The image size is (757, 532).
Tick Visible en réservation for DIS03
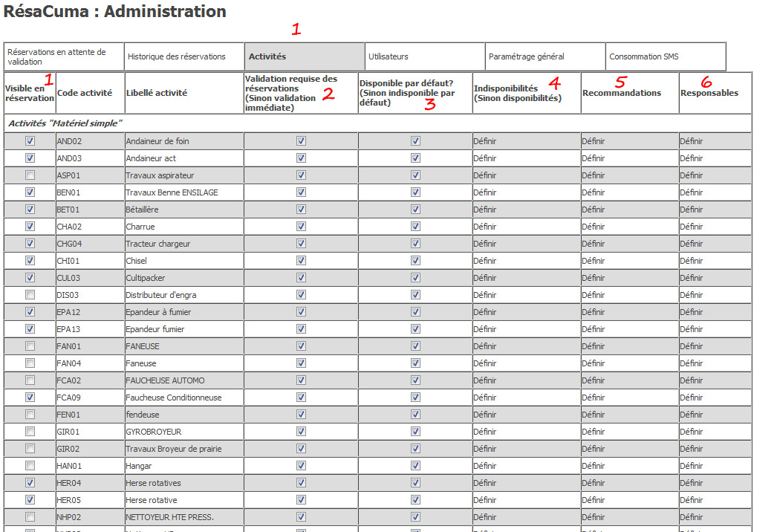coord(30,294)
